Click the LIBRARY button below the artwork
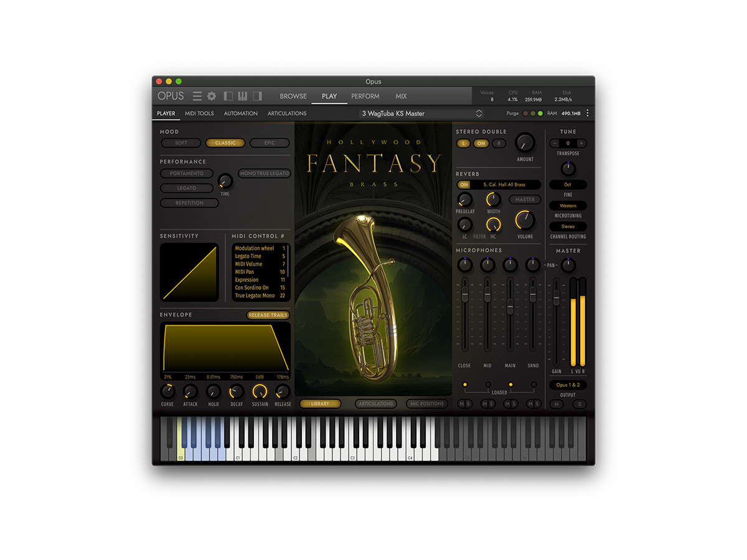Image resolution: width=747 pixels, height=560 pixels. (320, 404)
